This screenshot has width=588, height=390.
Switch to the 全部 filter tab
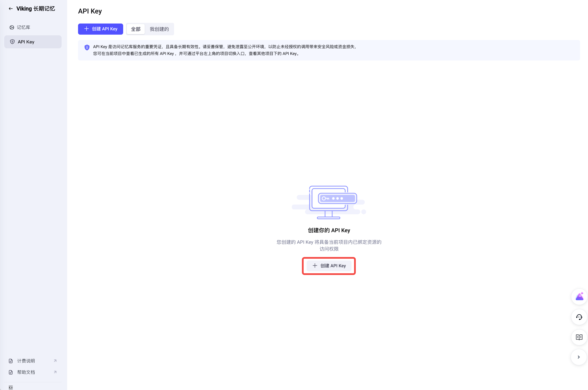(x=136, y=29)
